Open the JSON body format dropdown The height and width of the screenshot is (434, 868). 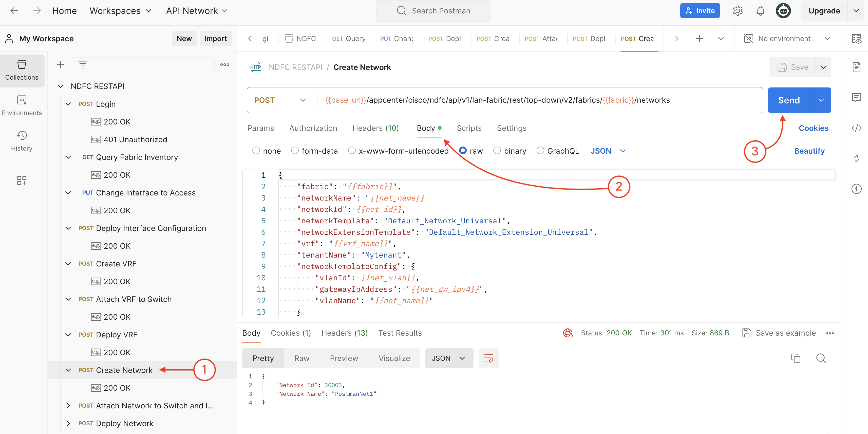(x=608, y=151)
